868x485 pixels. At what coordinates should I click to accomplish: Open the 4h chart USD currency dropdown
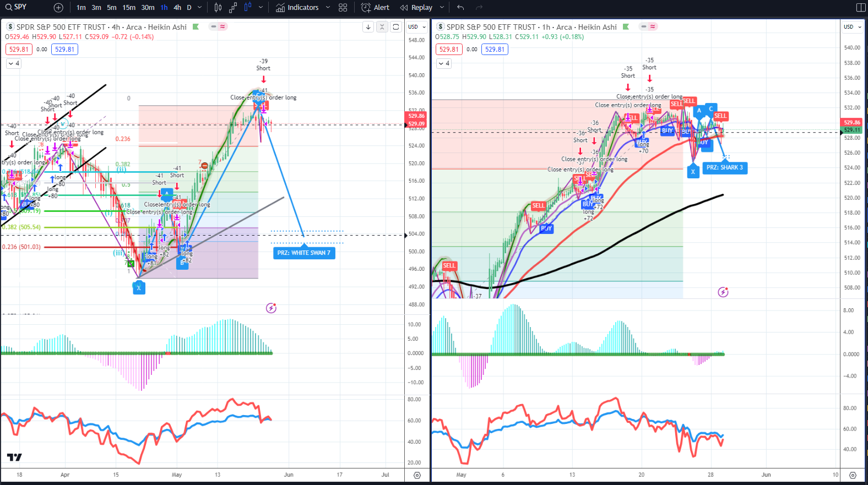pos(416,26)
